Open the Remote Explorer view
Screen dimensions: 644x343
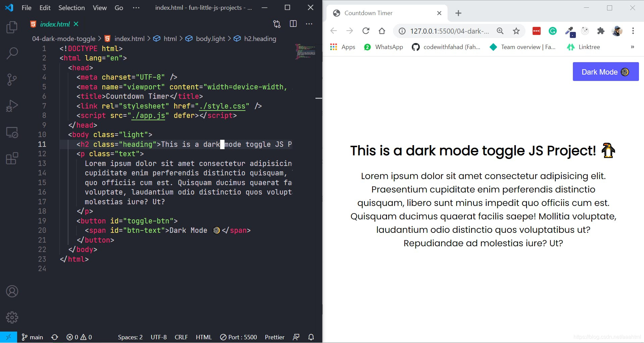pyautogui.click(x=12, y=132)
